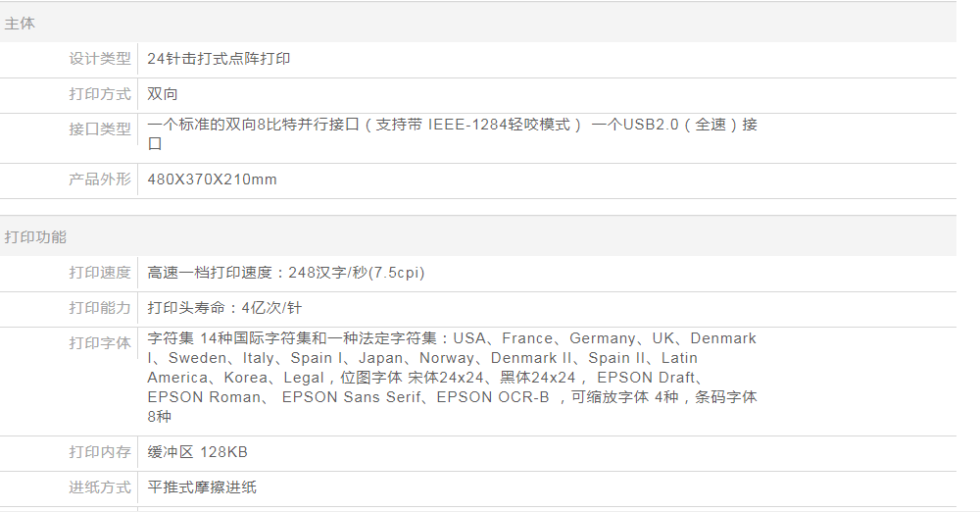The image size is (980, 512).
Task: Click the 字符集 font description paragraph
Action: (x=451, y=378)
